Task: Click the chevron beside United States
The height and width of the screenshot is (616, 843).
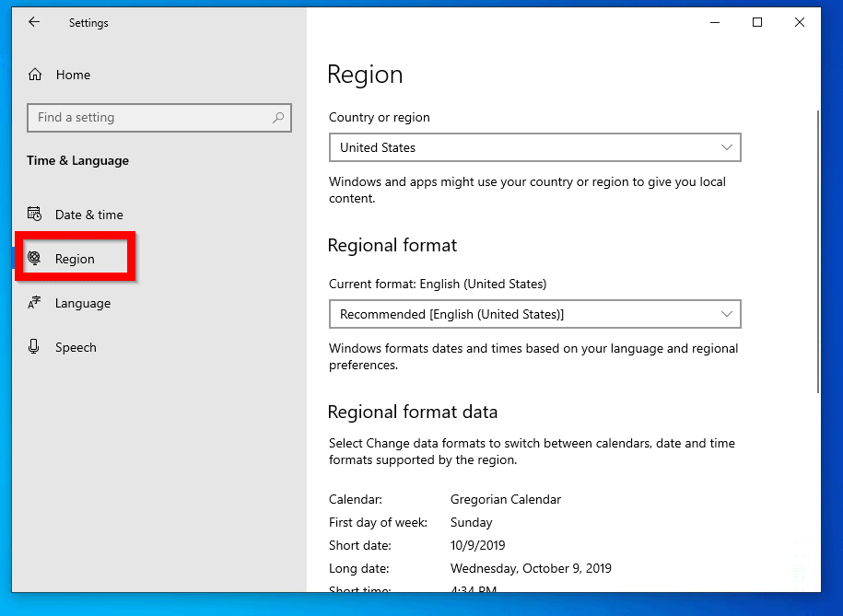Action: (726, 147)
